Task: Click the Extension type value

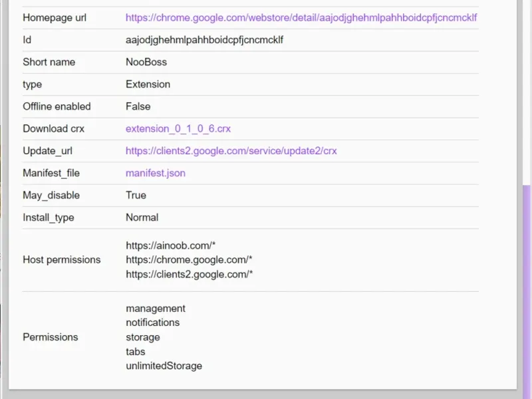Action: click(x=148, y=84)
